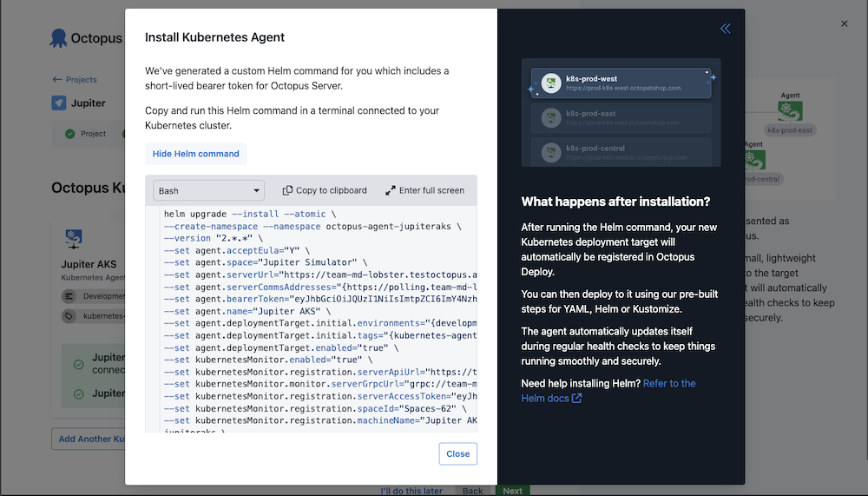Click the What happens after installation heading

pyautogui.click(x=615, y=202)
